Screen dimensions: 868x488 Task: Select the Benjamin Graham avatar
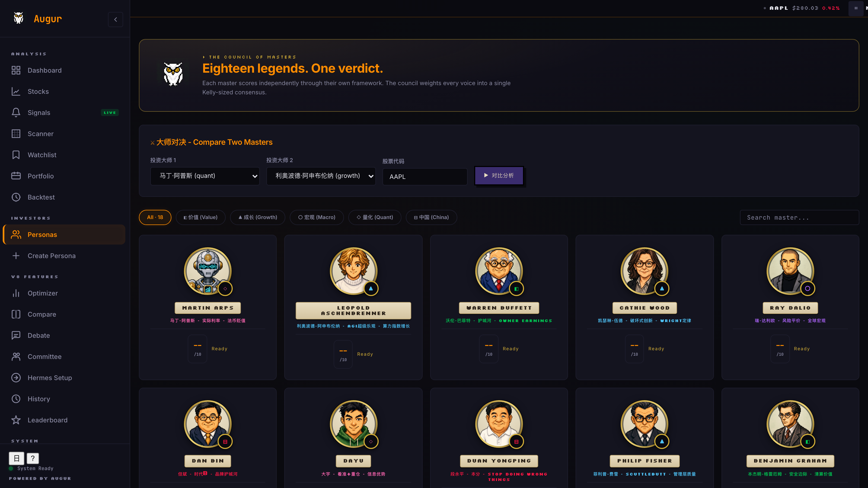tap(790, 424)
